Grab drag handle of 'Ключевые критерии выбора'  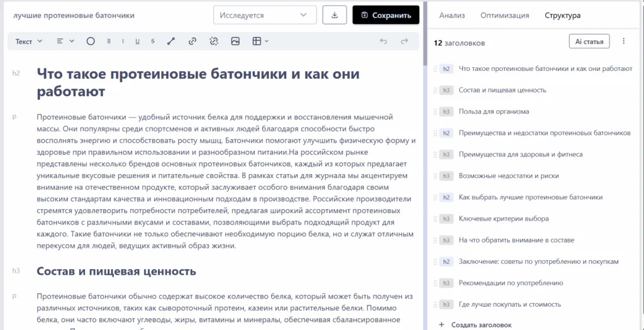pos(435,219)
